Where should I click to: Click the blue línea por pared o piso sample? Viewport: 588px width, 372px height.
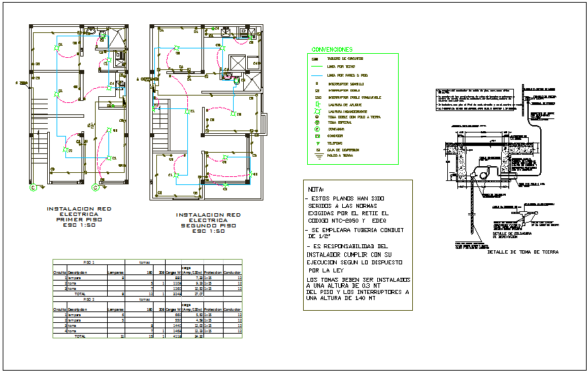[x=317, y=75]
